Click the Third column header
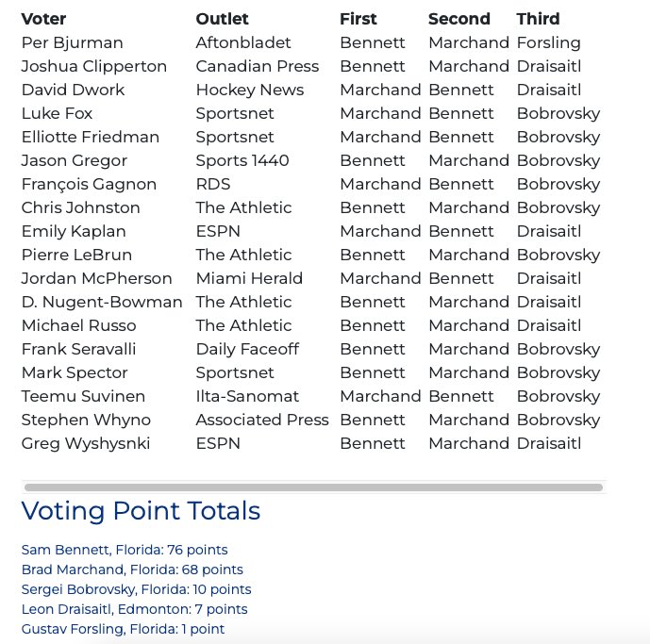The width and height of the screenshot is (650, 644). pos(538,19)
